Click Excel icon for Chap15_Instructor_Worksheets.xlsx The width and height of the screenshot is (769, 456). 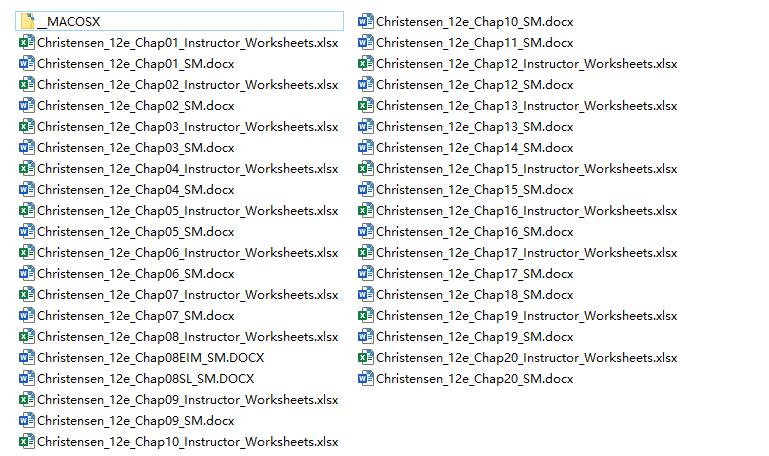[x=366, y=168]
